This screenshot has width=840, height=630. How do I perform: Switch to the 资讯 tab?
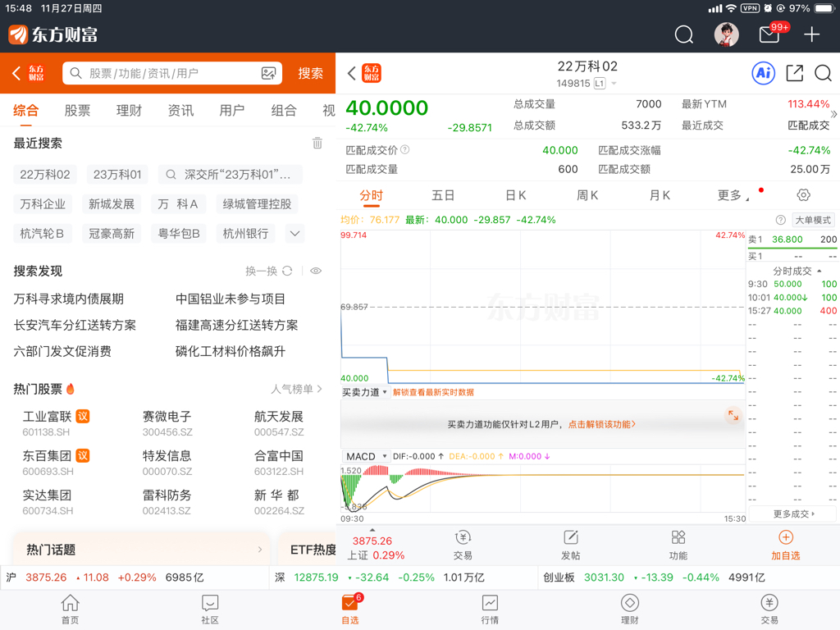click(x=180, y=111)
